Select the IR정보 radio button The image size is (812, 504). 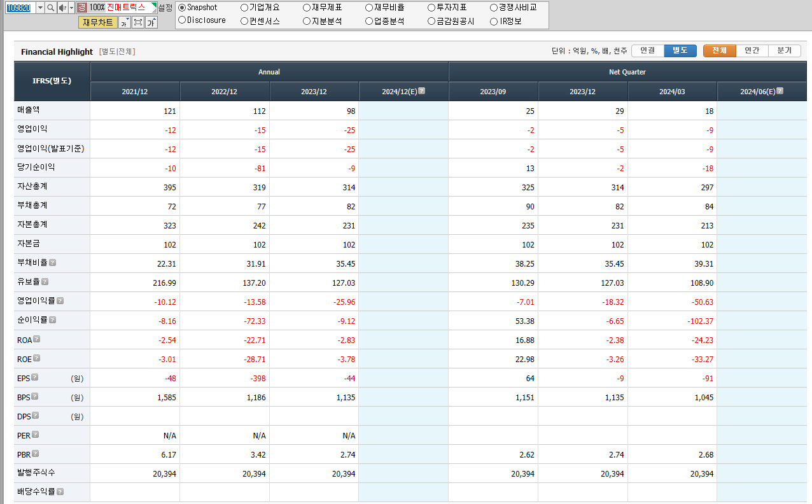pyautogui.click(x=494, y=21)
